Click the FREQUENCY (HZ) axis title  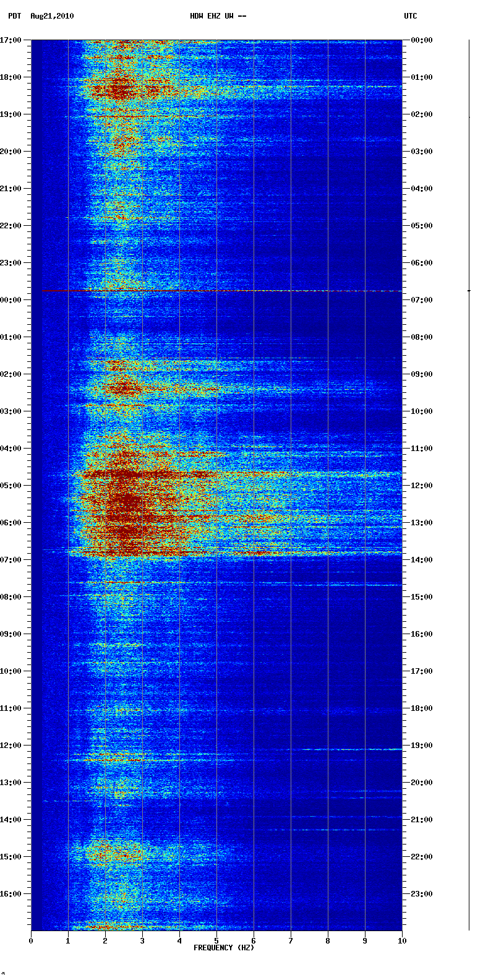(224, 947)
